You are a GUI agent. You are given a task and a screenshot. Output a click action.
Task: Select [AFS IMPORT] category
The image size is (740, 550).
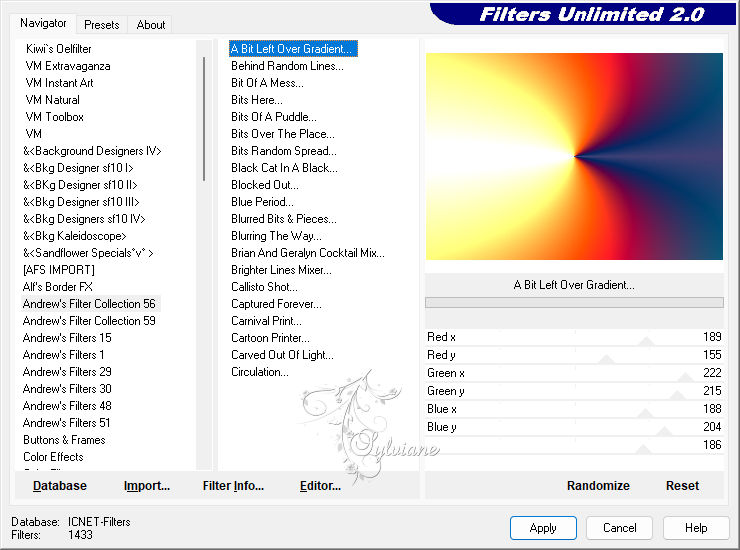tap(59, 270)
